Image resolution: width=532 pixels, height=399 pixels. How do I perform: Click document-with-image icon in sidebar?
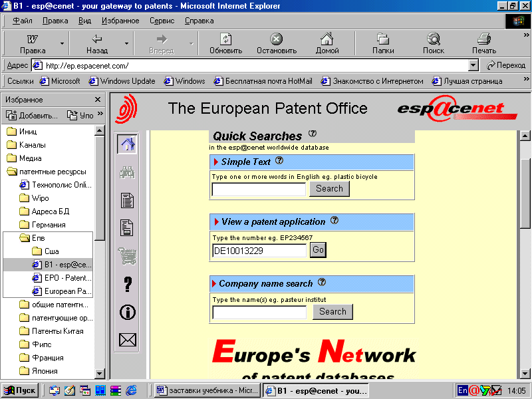pos(127,227)
